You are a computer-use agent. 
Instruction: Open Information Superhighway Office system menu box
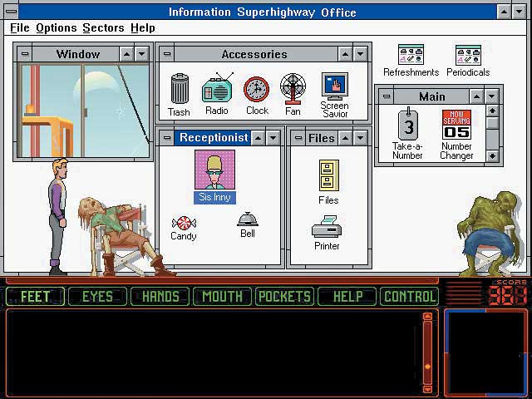(11, 11)
